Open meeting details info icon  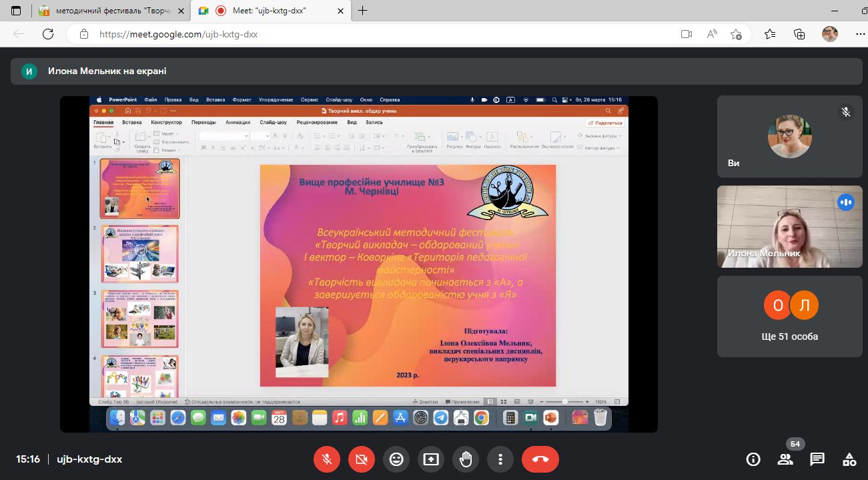753,459
